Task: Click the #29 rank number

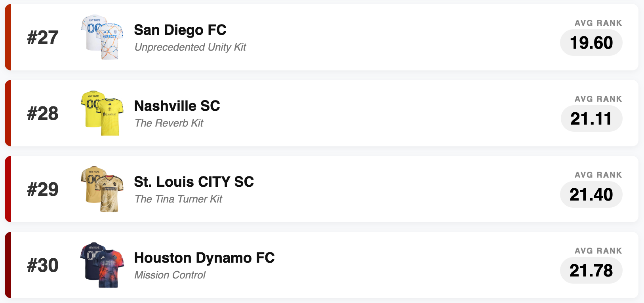Action: (43, 189)
